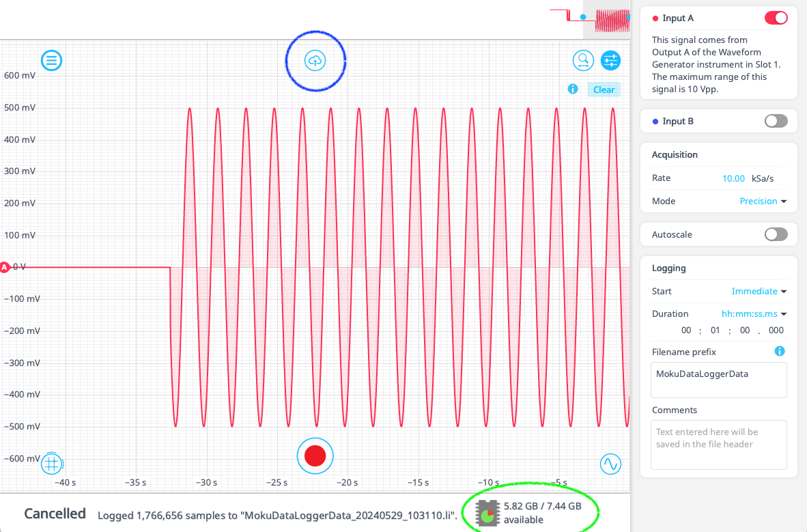Open the Start Immediate dropdown

click(x=759, y=291)
